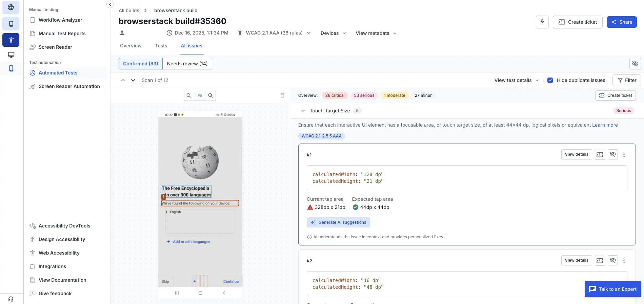This screenshot has height=304, width=644.
Task: Zoom out the device screenshot preview
Action: 189,96
